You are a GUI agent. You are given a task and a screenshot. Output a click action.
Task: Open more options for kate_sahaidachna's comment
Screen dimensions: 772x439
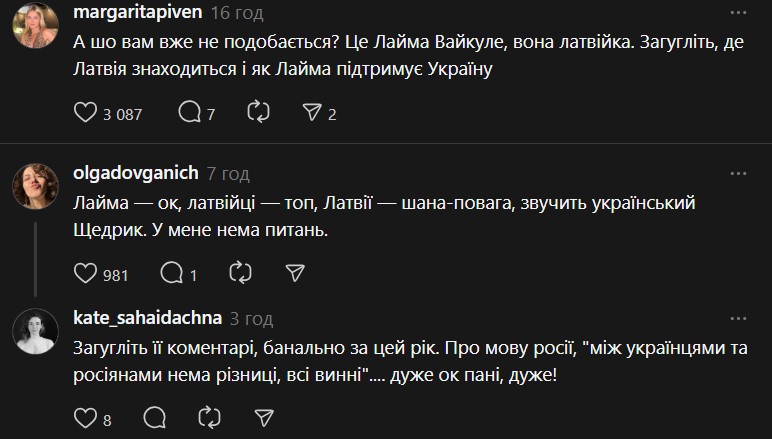[x=738, y=319]
